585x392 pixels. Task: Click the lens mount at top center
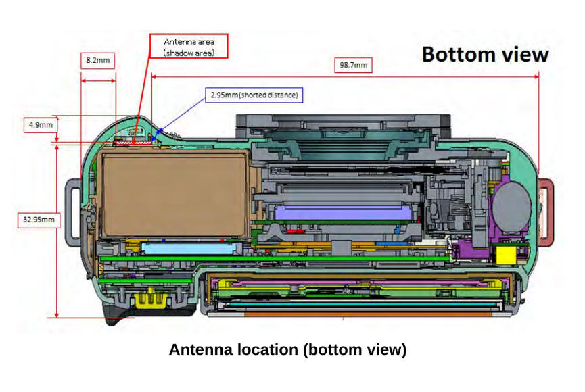pyautogui.click(x=343, y=124)
